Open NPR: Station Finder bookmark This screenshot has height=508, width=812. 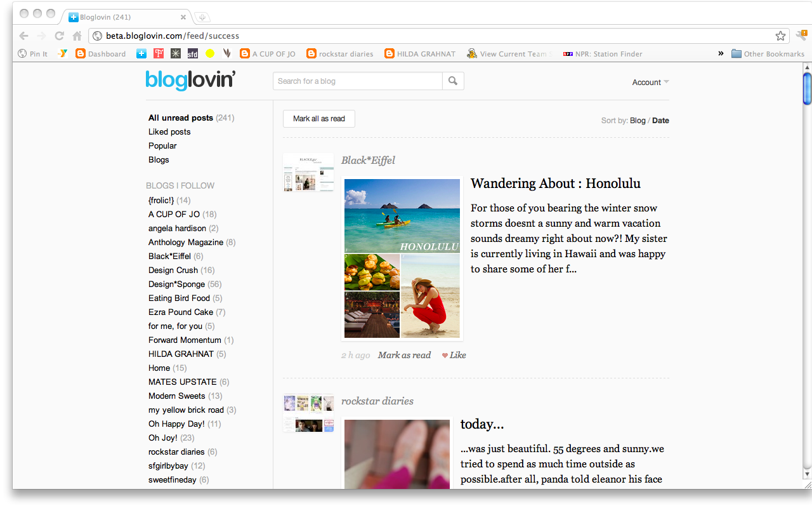603,54
